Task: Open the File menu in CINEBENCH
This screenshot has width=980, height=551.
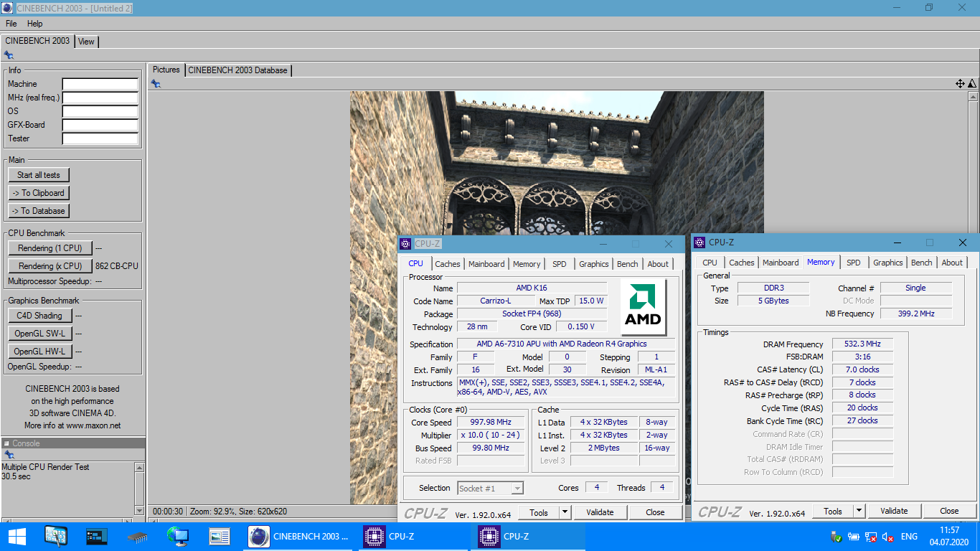Action: coord(11,24)
